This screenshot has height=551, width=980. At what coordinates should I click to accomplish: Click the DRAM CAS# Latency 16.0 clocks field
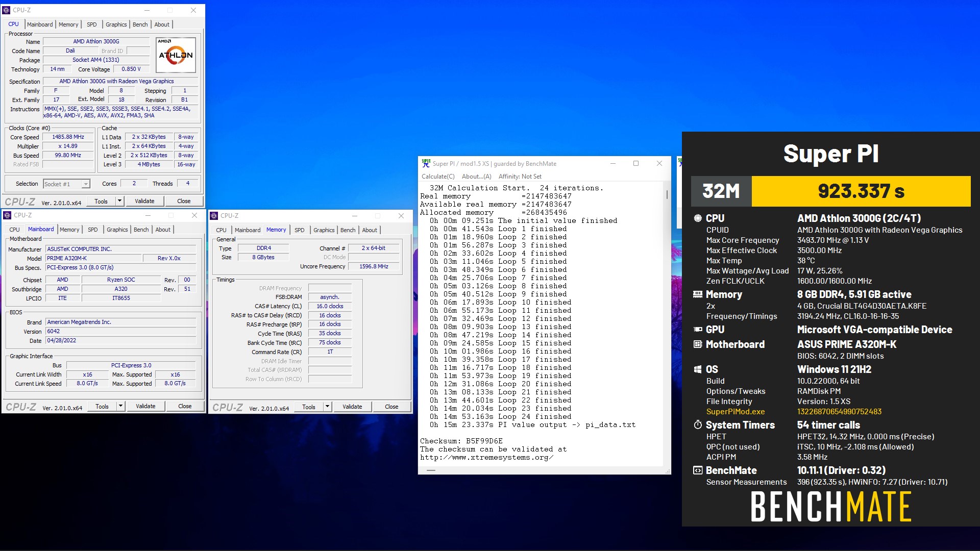pyautogui.click(x=330, y=306)
